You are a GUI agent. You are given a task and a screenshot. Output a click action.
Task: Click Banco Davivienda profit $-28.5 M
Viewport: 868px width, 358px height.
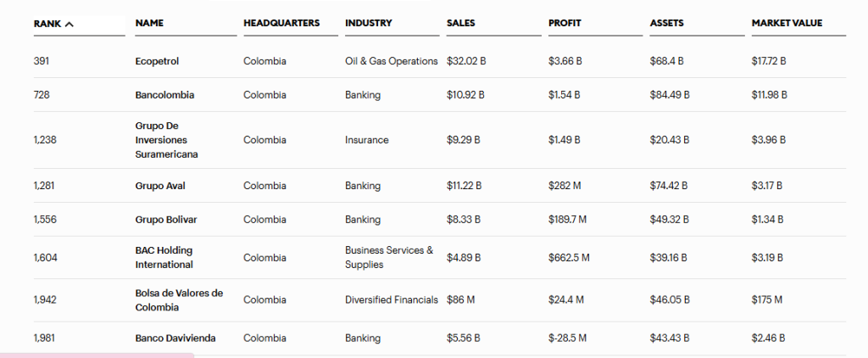pos(568,338)
